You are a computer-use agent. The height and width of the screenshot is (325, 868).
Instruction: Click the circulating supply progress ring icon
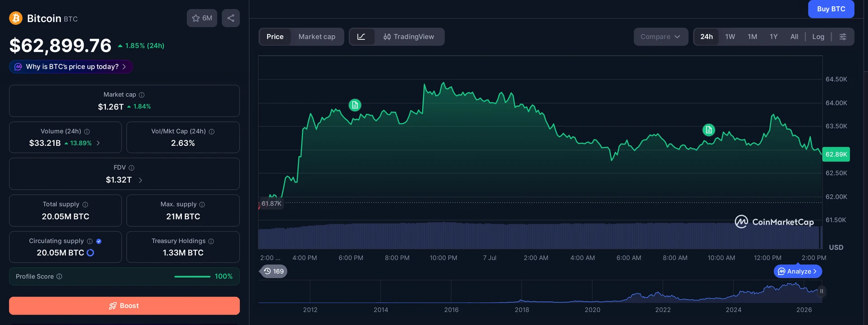click(x=90, y=253)
